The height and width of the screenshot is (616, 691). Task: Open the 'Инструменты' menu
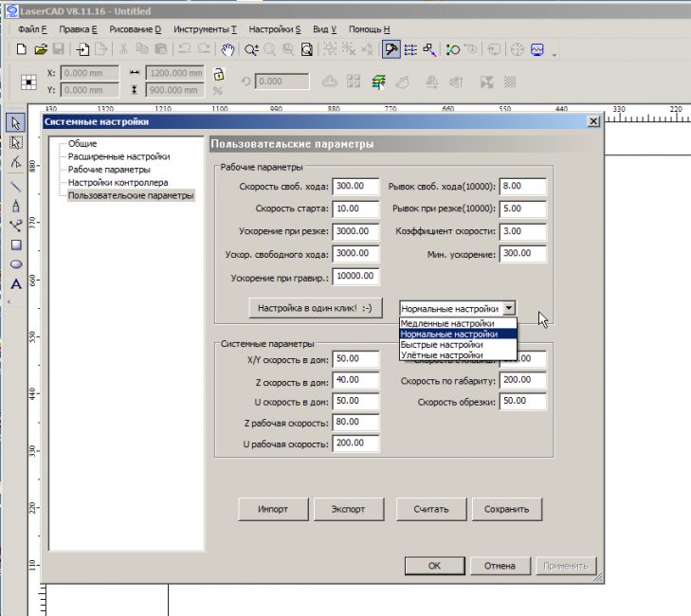coord(205,29)
